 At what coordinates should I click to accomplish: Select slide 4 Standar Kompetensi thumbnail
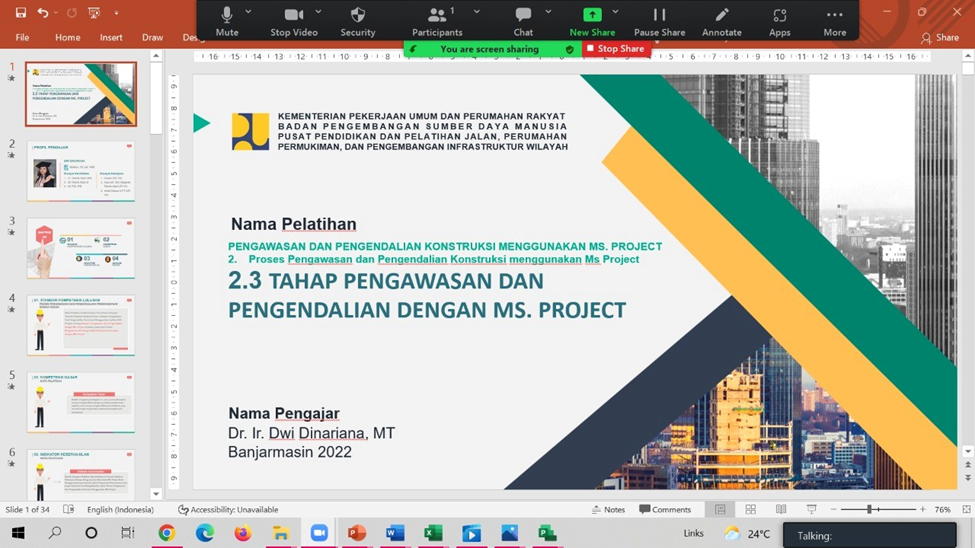81,325
